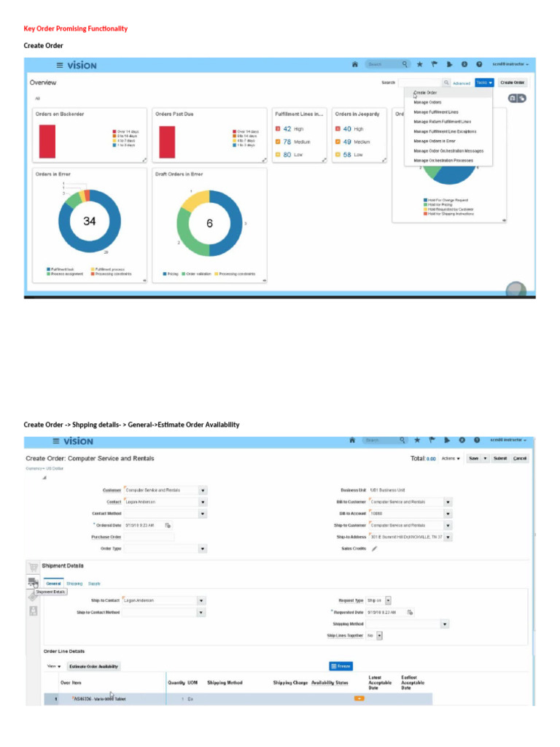The width and height of the screenshot is (560, 747).
Task: Open View menu in Order Line Details
Action: tap(54, 667)
